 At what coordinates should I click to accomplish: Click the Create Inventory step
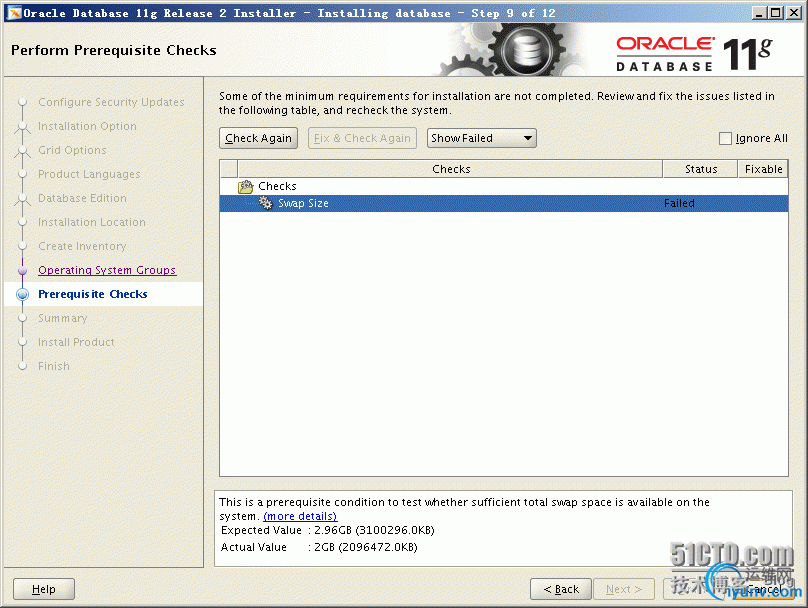coord(82,246)
